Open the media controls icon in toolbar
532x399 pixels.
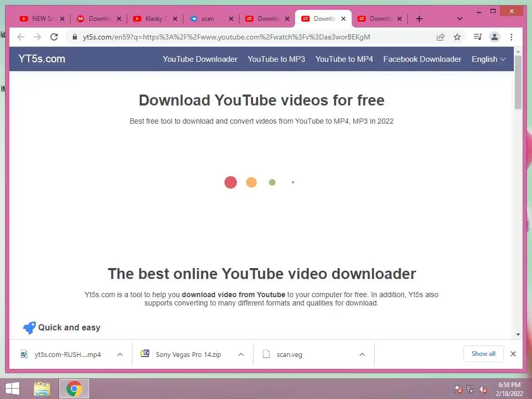click(478, 37)
